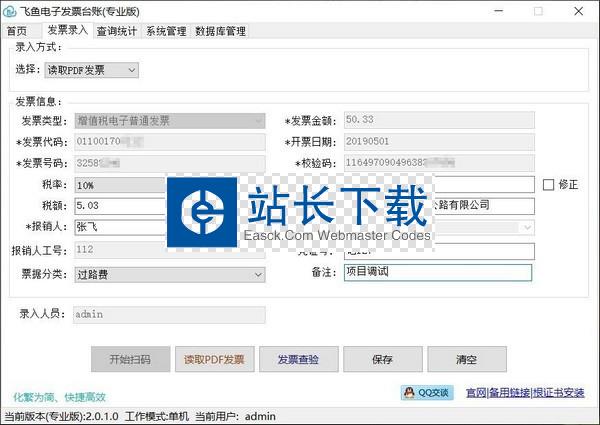Open the 查询统计 tab

pyautogui.click(x=117, y=31)
